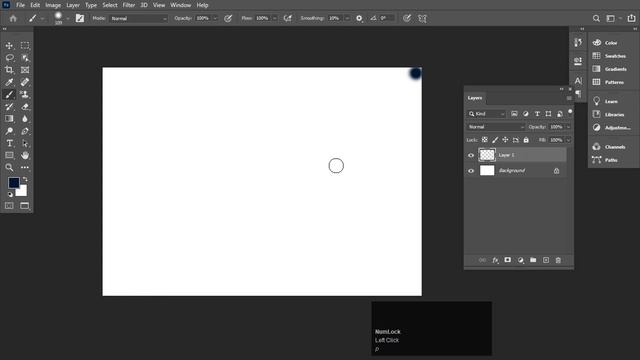
Task: Toggle lock position in Layers panel
Action: coord(505,140)
